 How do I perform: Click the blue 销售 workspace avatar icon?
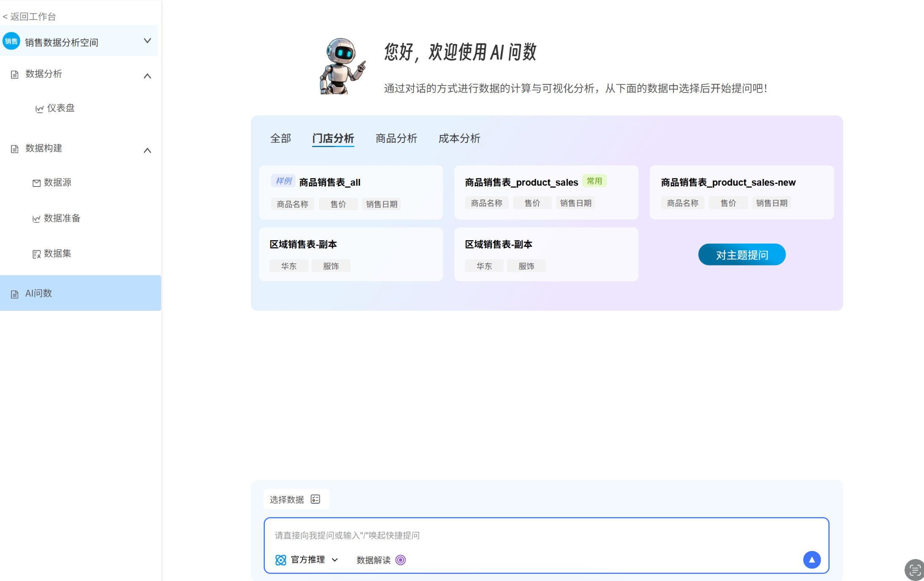[x=11, y=41]
